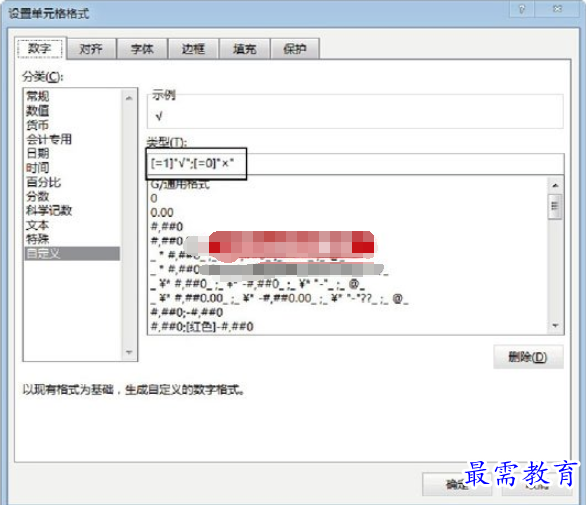Click category list scroll down arrow
This screenshot has height=505, width=586.
129,352
